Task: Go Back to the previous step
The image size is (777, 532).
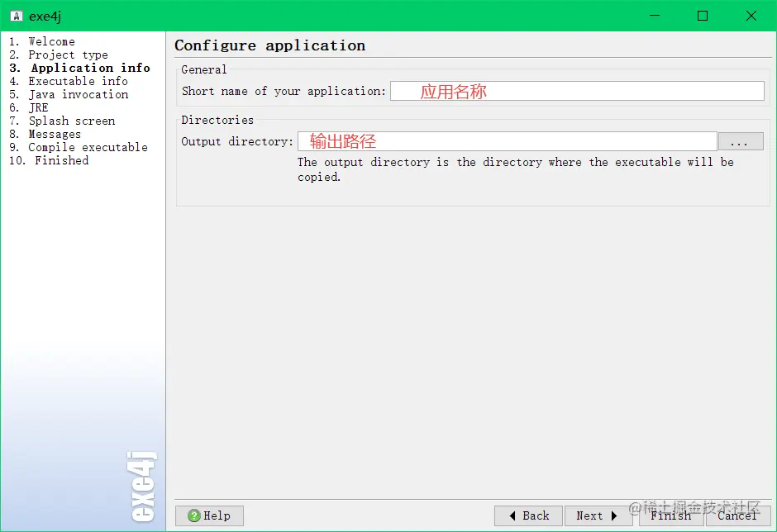Action: 528,515
